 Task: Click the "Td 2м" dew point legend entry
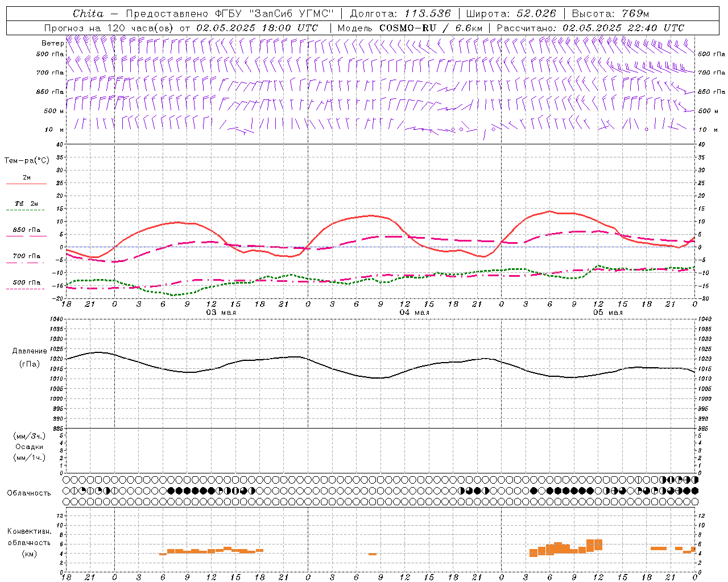(27, 203)
